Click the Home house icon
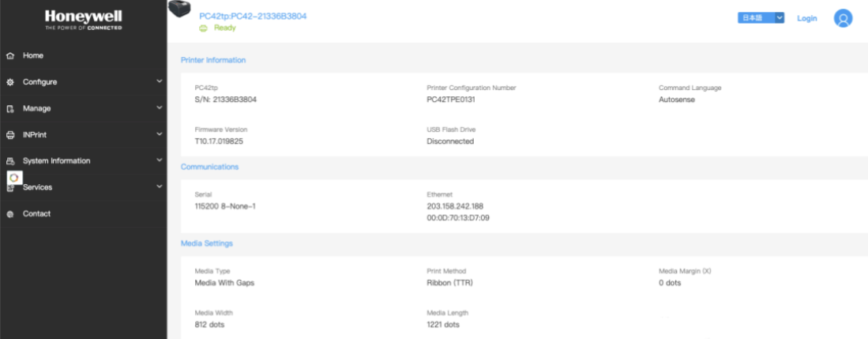The height and width of the screenshot is (339, 868). pos(10,56)
